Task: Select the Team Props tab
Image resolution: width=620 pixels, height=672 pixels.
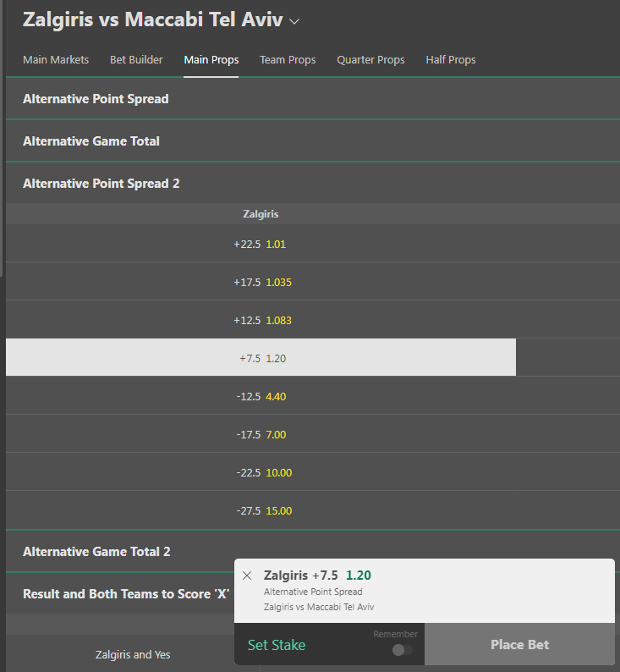Action: tap(288, 60)
